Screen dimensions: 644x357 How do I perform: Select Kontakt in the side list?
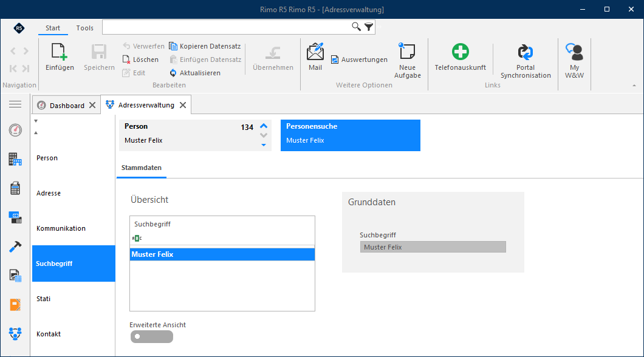coord(74,334)
